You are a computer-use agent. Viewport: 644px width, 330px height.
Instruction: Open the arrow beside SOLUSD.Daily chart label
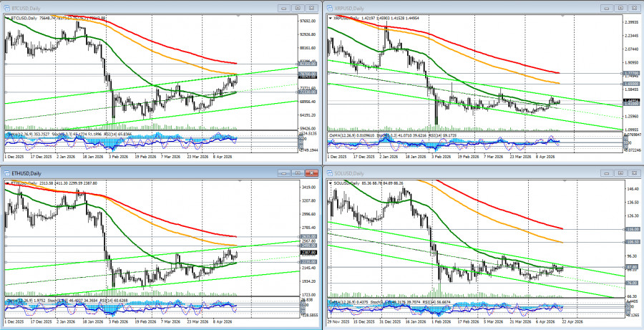tap(331, 183)
